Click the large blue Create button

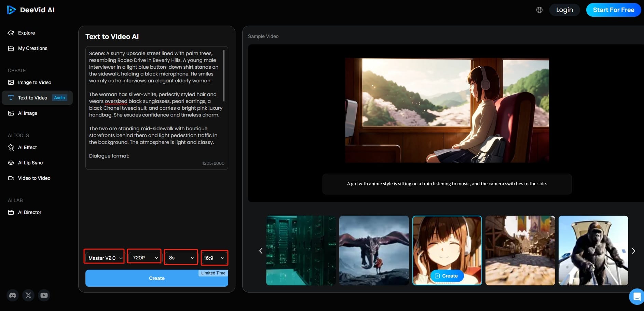pyautogui.click(x=157, y=278)
